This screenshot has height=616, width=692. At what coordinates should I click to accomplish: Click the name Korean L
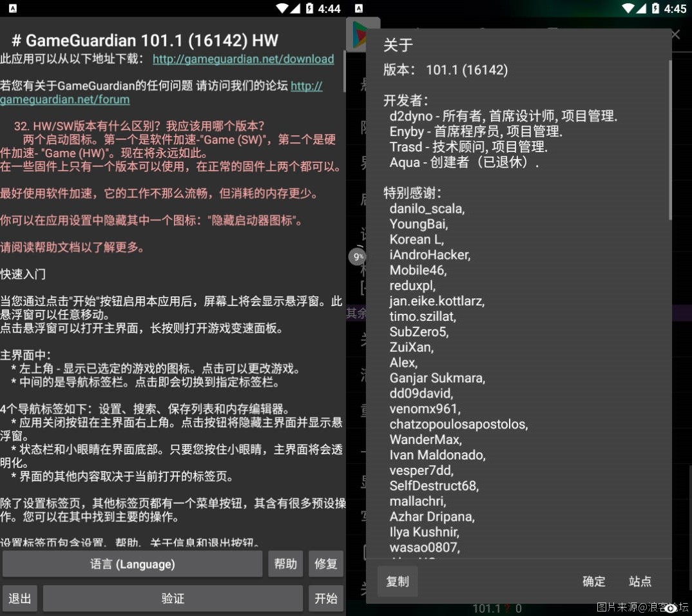click(417, 240)
